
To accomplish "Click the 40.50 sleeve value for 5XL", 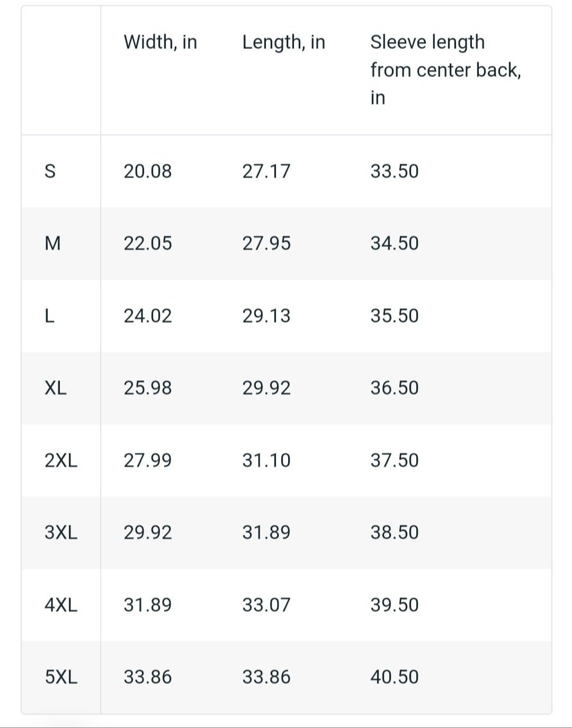I will (395, 677).
